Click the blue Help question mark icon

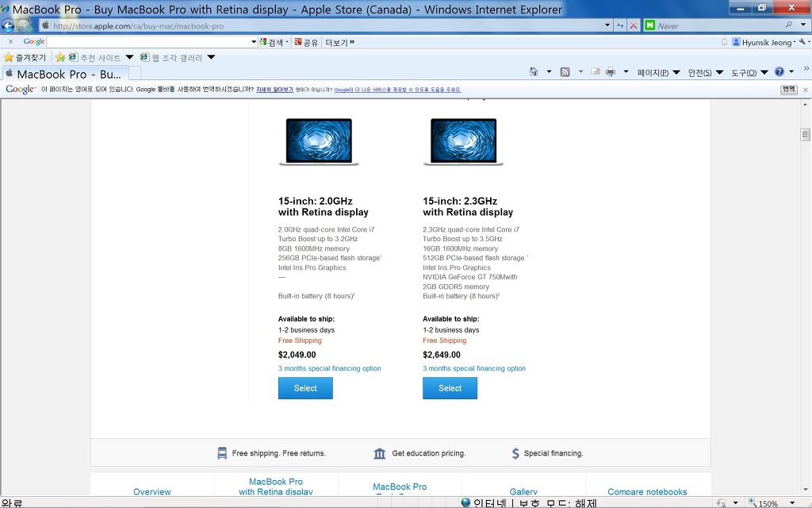pos(779,72)
